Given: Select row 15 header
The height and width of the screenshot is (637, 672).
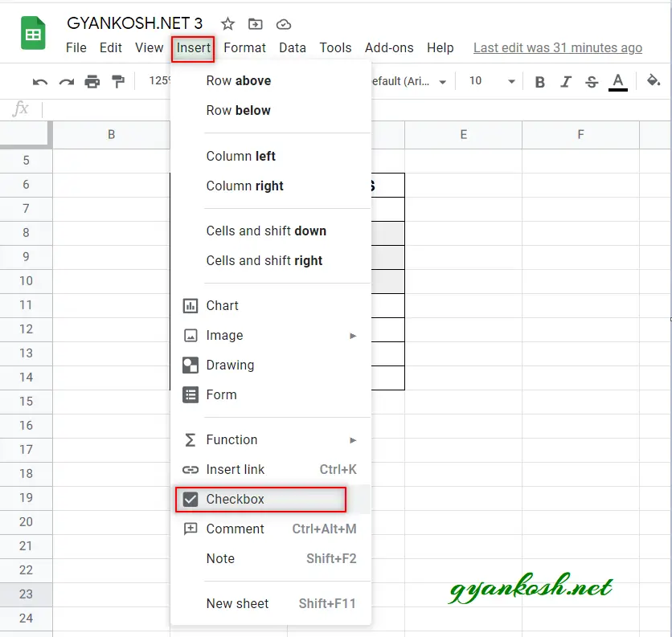Looking at the screenshot, I should click(x=27, y=402).
